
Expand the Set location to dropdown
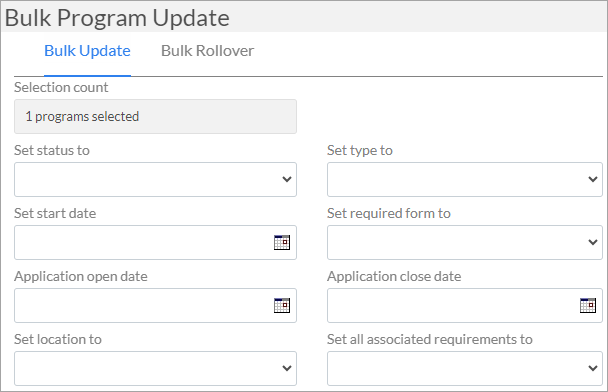click(155, 368)
